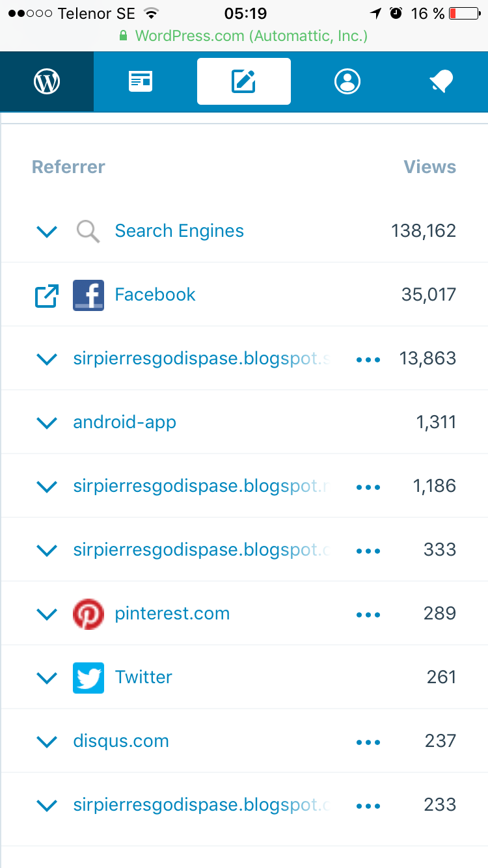Open the WordPress logo My Sites icon
This screenshot has width=488, height=868.
tap(47, 81)
